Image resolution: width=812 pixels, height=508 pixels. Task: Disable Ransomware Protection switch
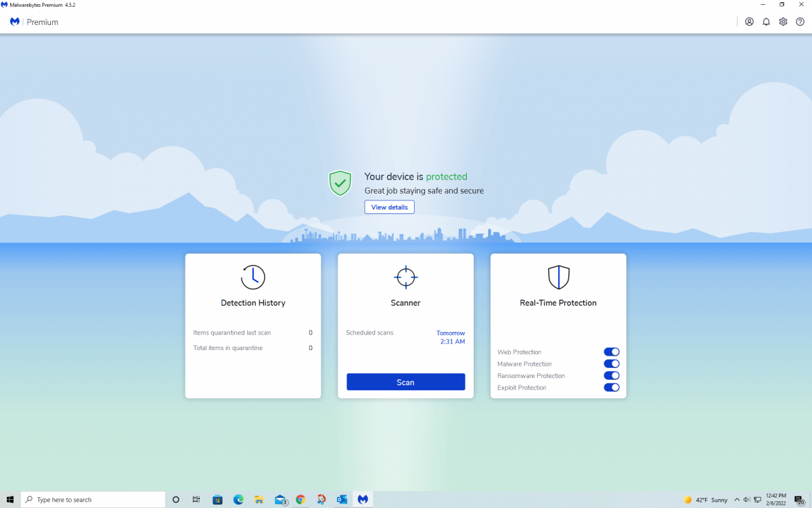[x=612, y=375]
